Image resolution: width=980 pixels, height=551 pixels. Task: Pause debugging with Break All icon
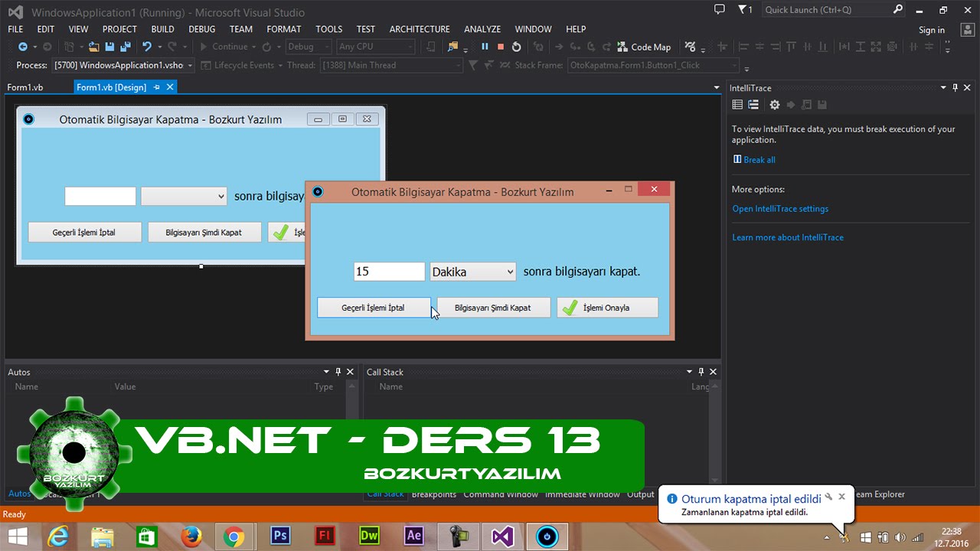[485, 47]
